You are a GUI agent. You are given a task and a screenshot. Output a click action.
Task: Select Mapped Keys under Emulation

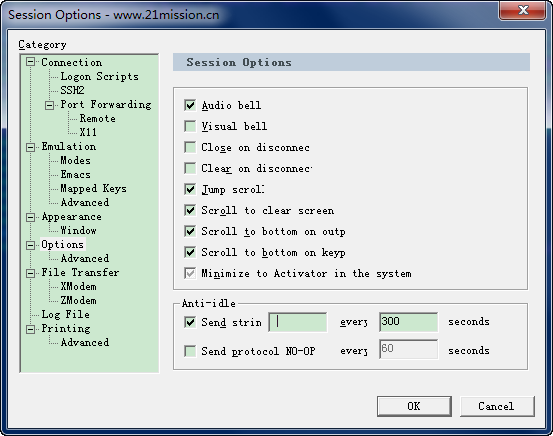[x=93, y=188]
